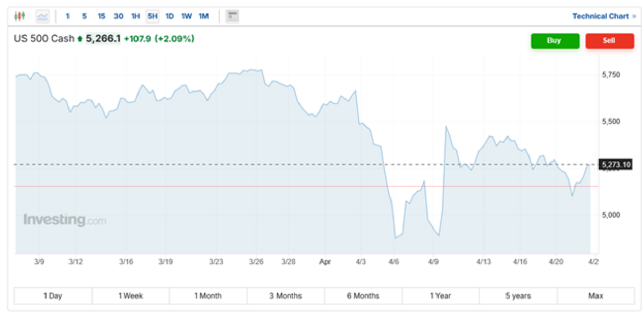Click the 5,273.10 price label marker
This screenshot has height=319, width=644.
(x=616, y=165)
